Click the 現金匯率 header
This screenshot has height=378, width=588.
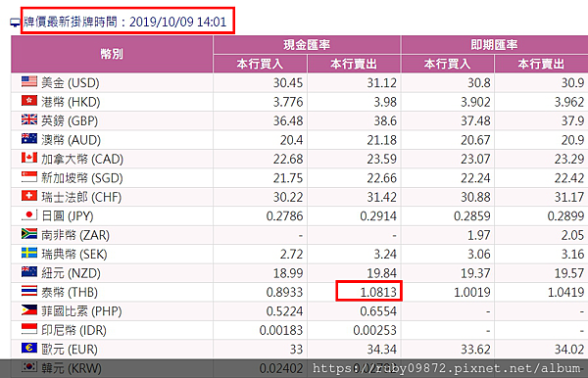pyautogui.click(x=307, y=45)
